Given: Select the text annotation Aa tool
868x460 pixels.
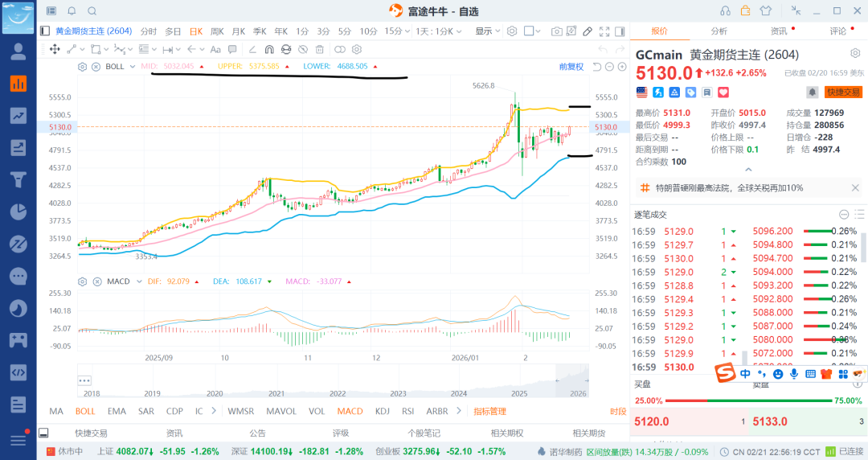Looking at the screenshot, I should point(215,49).
